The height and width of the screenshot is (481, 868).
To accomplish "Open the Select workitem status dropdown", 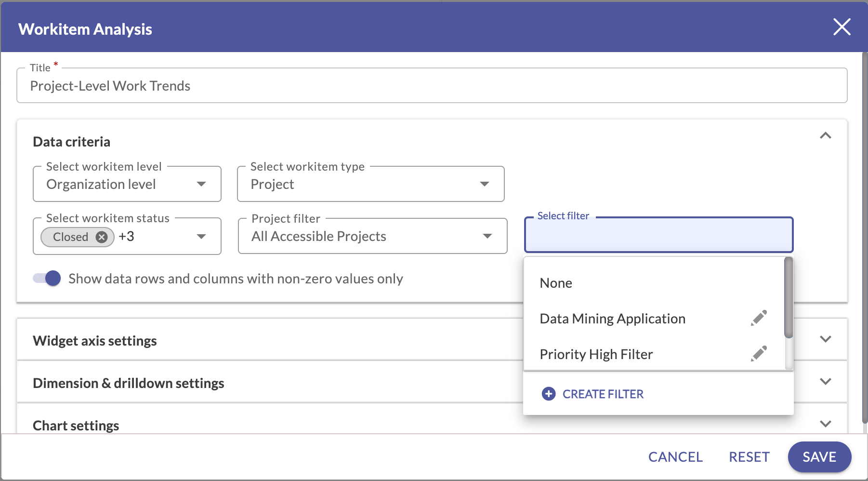I will 202,236.
